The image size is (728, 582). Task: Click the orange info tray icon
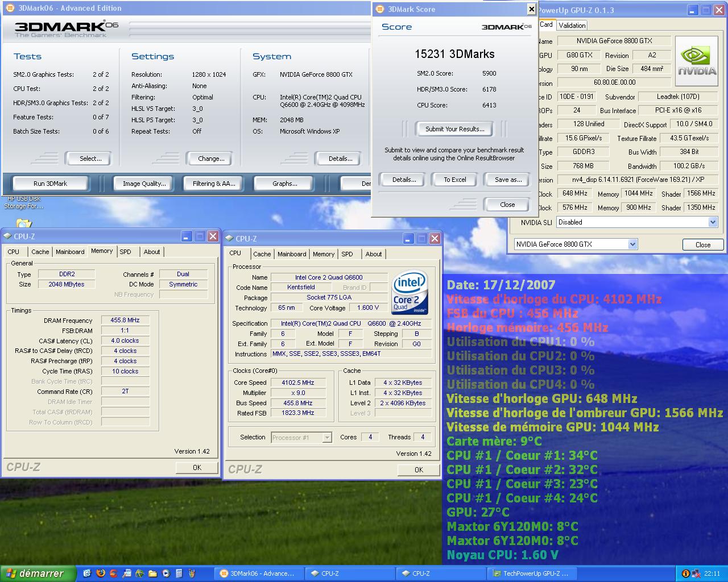[686, 573]
